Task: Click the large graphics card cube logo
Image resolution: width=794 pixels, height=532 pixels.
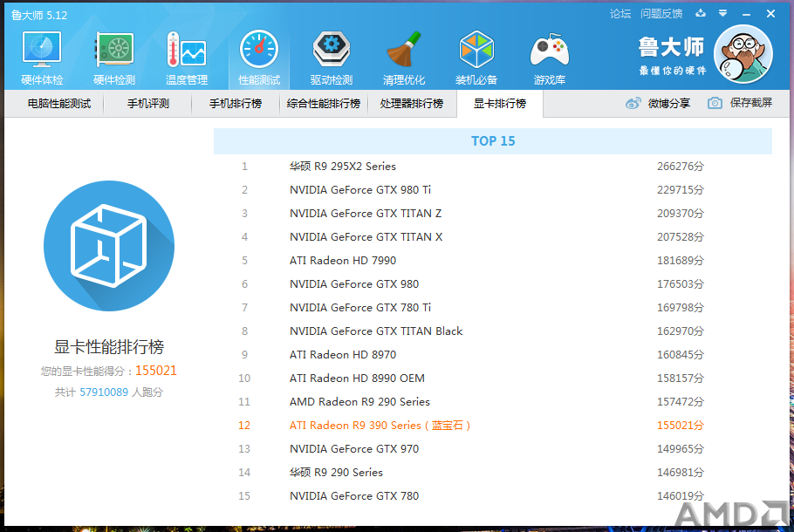Action: (109, 246)
